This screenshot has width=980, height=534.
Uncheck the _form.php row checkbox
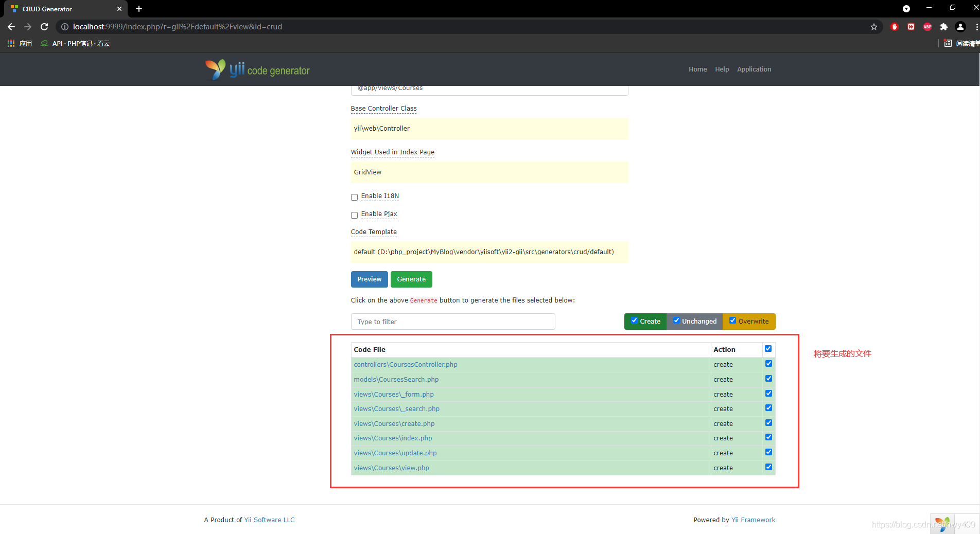[768, 394]
